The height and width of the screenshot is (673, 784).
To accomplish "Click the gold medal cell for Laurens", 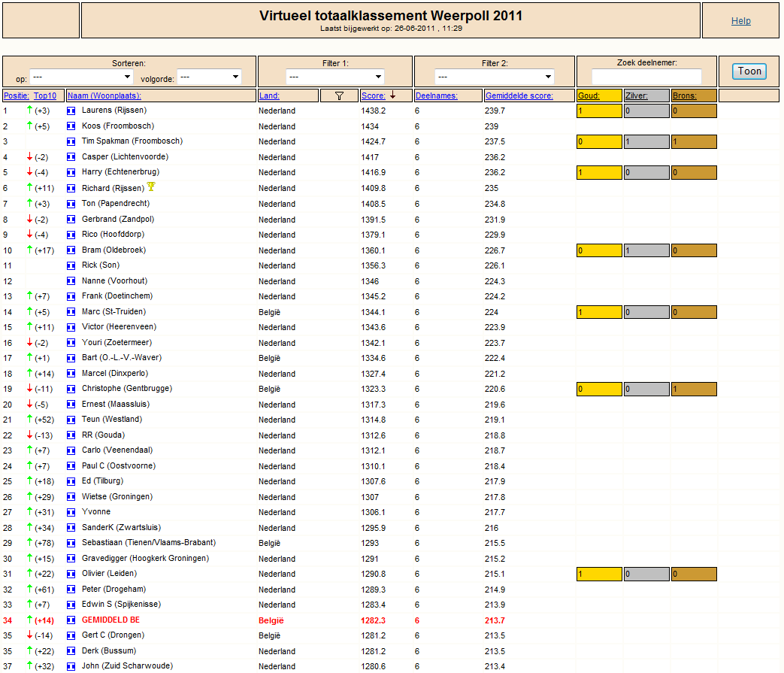I will click(599, 111).
